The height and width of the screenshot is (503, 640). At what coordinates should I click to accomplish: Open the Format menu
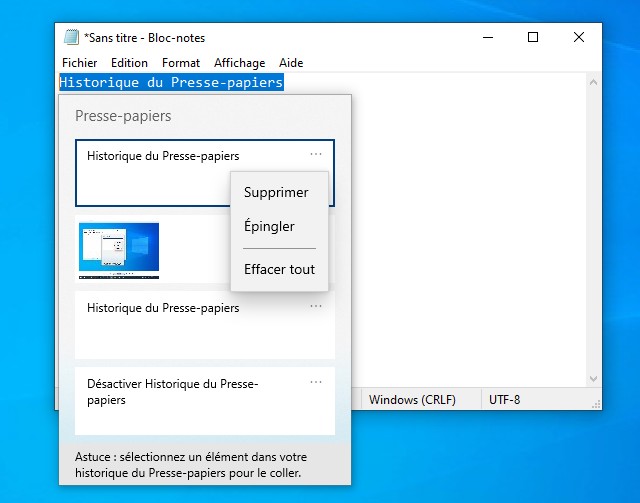click(181, 63)
